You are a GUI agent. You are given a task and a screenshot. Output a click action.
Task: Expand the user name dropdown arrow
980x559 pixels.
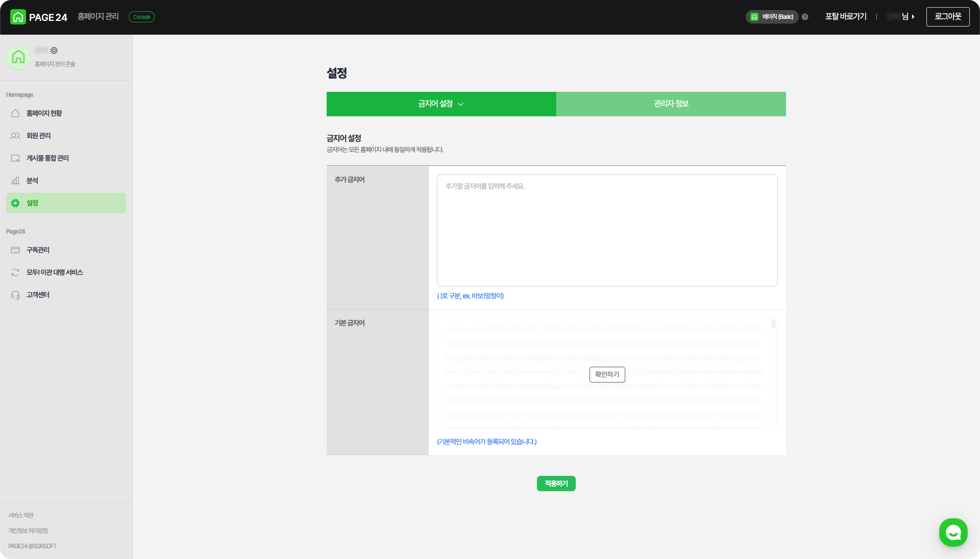pos(913,17)
